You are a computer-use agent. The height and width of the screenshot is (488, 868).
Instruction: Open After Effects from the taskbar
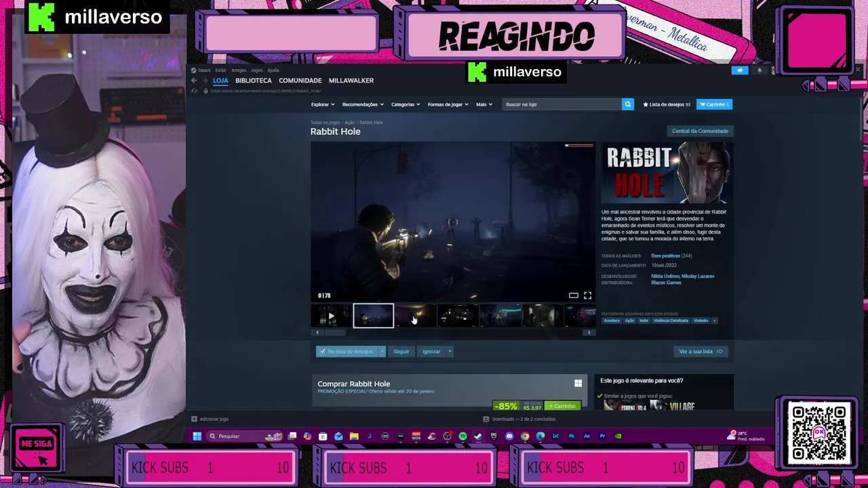587,436
